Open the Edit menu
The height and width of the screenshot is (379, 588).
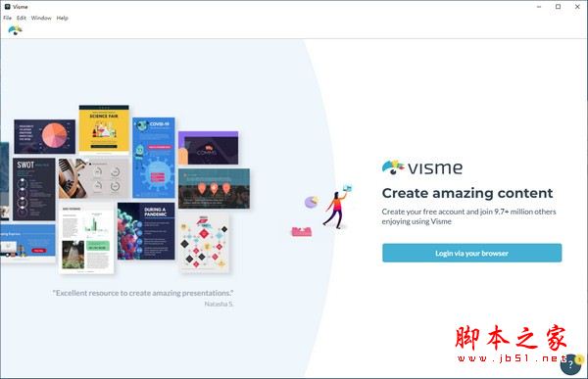click(x=22, y=18)
